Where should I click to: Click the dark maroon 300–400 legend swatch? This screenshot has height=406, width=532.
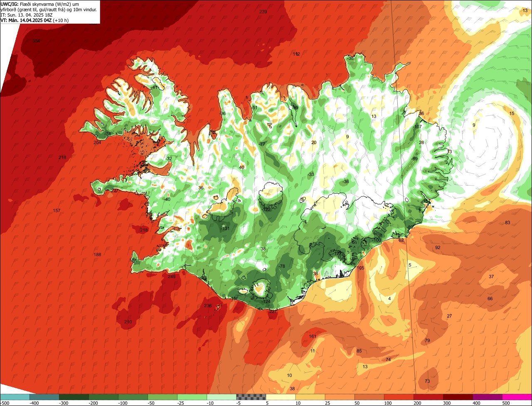458,397
